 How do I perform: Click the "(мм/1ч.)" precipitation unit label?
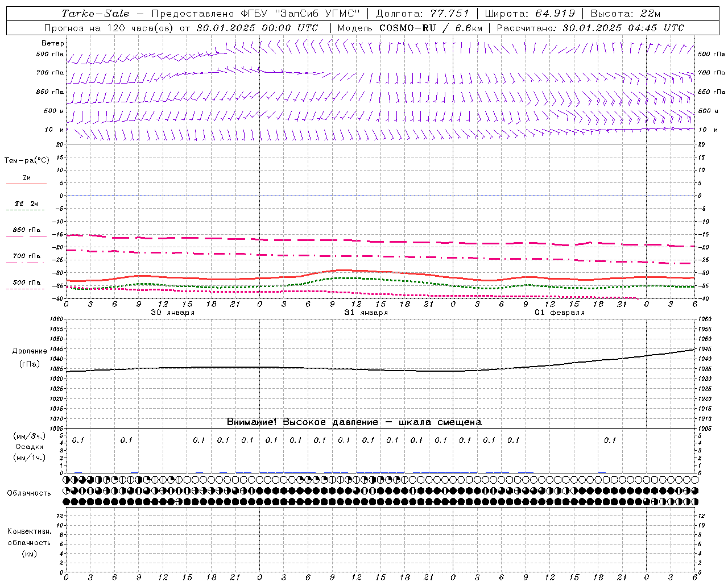30,458
